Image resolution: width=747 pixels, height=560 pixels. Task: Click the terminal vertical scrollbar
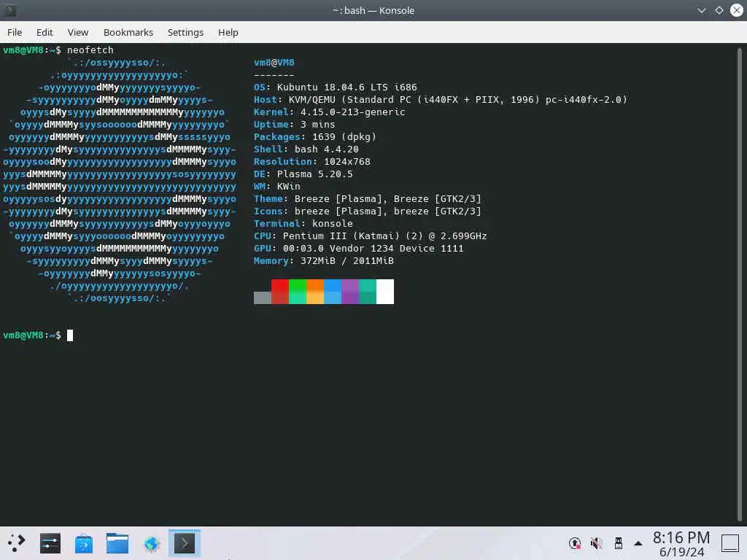739,284
